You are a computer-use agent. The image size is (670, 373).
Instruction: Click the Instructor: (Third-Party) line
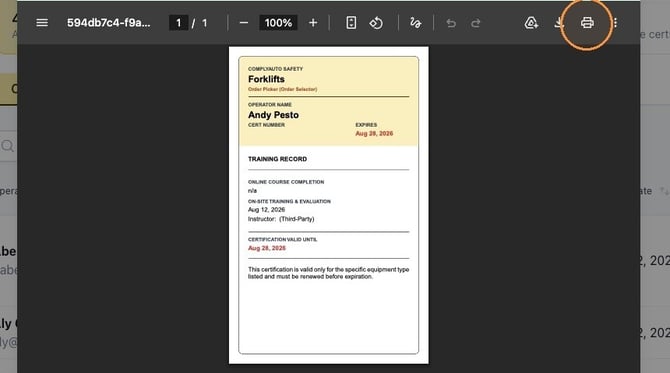[x=281, y=219]
